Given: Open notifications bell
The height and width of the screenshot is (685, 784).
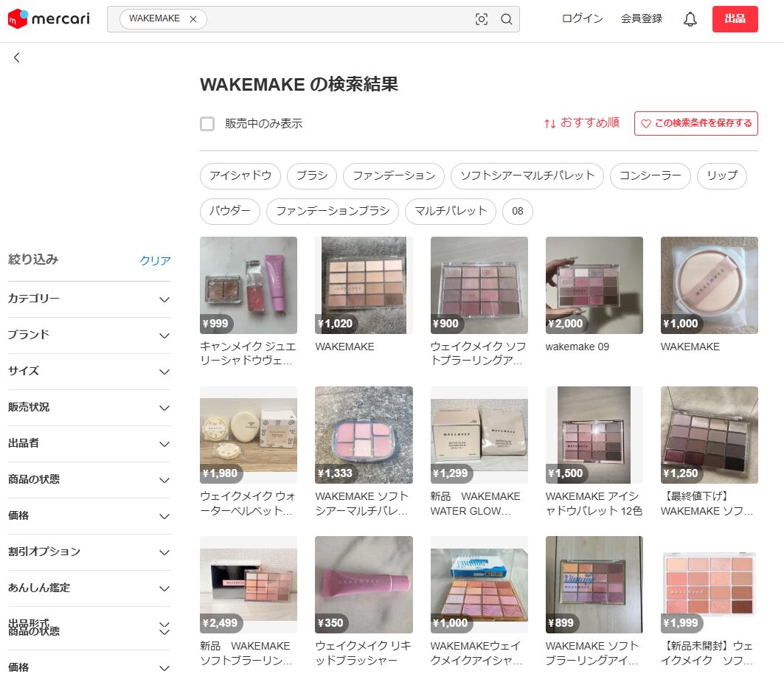Looking at the screenshot, I should coord(690,19).
